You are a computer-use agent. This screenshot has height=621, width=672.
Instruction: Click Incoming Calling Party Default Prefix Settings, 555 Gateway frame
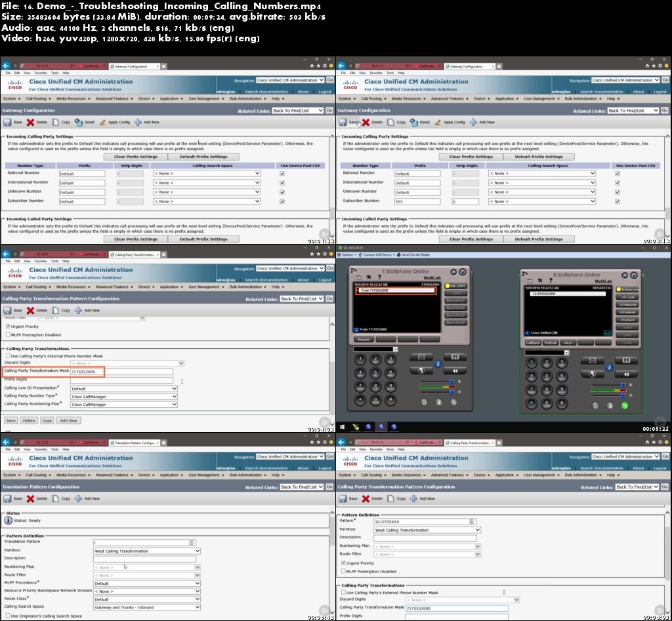(539, 157)
